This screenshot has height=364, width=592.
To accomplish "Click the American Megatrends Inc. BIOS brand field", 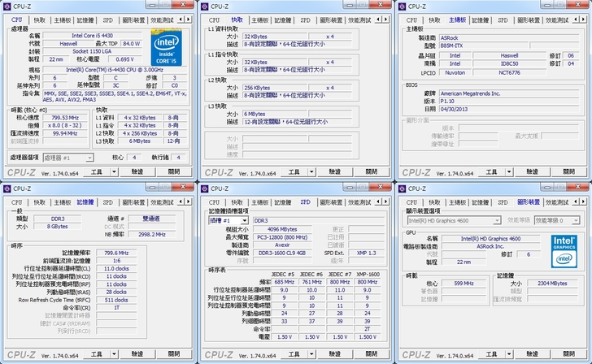I will pyautogui.click(x=509, y=93).
